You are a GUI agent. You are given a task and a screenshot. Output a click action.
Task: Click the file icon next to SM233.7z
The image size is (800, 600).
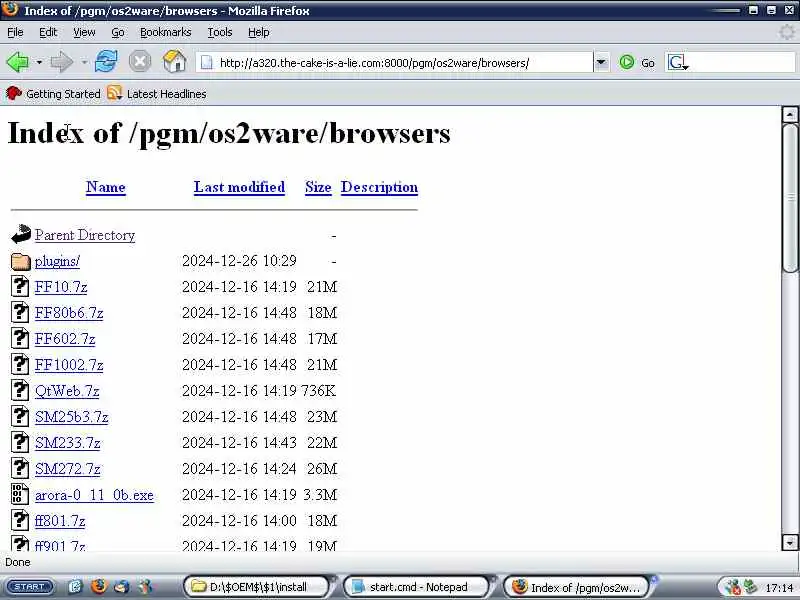click(x=20, y=443)
